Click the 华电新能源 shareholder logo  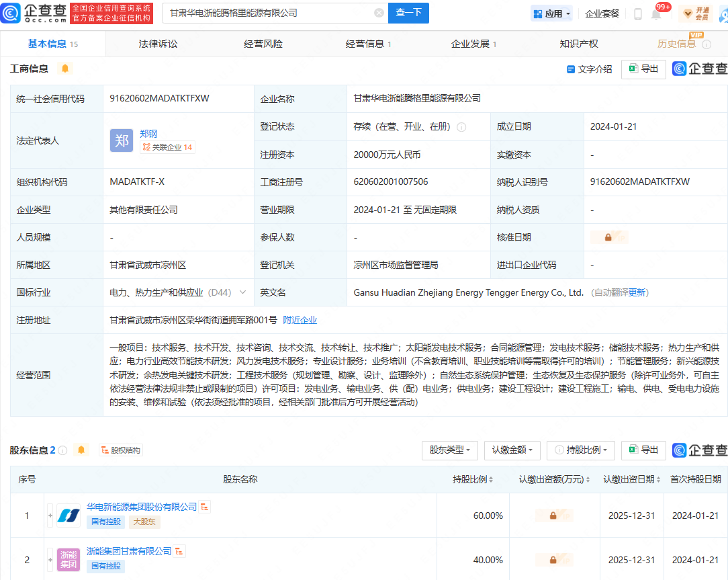(68, 515)
